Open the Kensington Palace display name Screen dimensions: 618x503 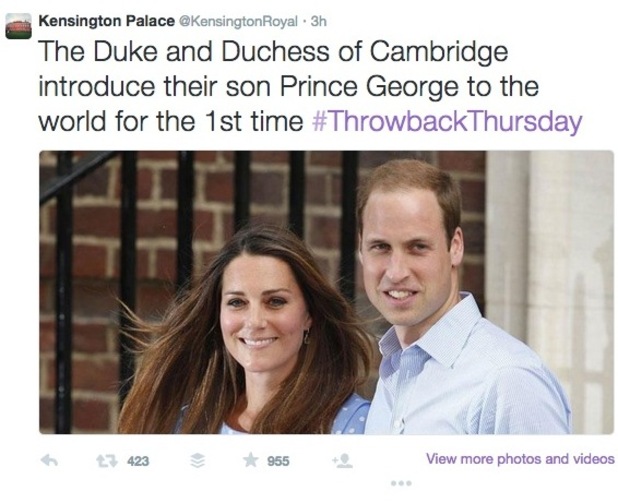106,21
